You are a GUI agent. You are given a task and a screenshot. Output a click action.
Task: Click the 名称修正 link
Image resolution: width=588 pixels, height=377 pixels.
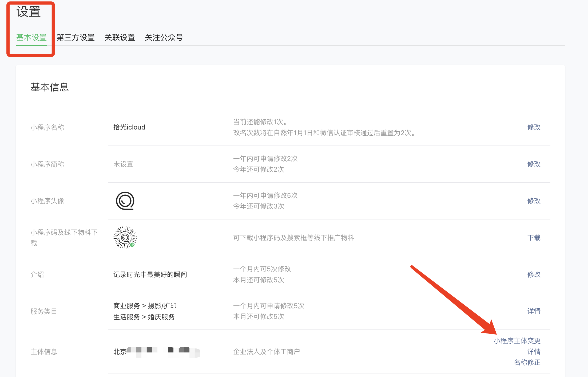tap(527, 362)
